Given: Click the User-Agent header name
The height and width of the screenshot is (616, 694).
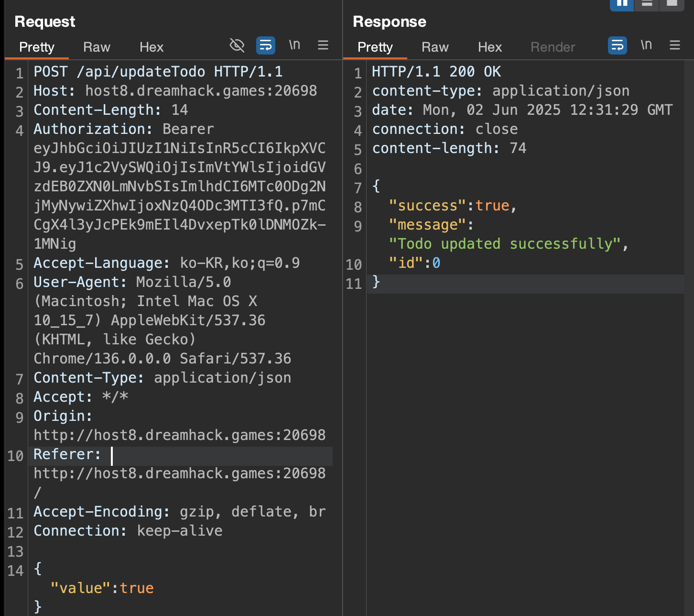Looking at the screenshot, I should [80, 282].
